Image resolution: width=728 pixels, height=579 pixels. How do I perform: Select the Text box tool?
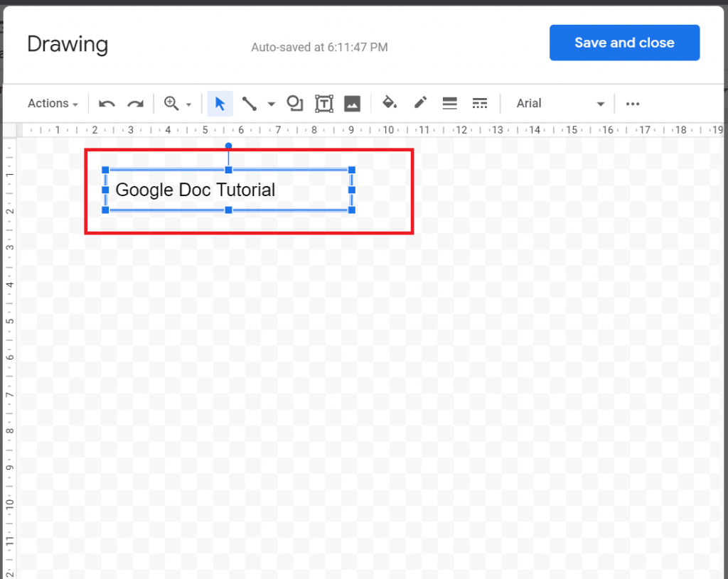coord(324,104)
